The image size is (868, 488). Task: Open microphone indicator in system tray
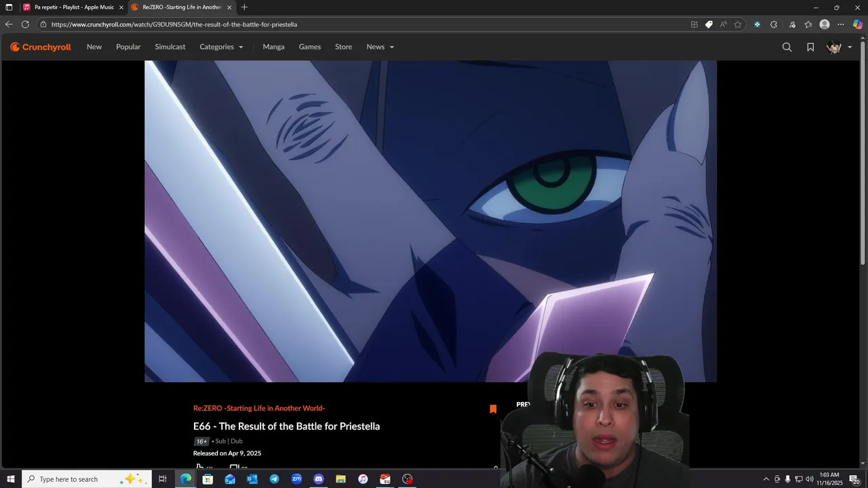tap(787, 479)
